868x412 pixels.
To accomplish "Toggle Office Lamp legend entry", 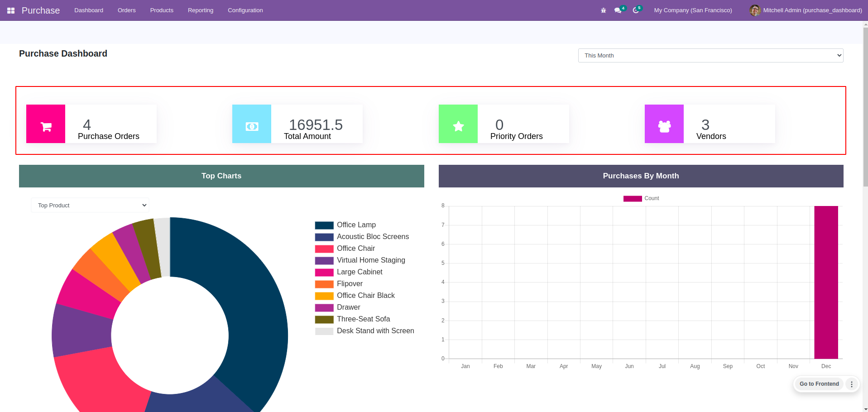I will click(x=345, y=225).
